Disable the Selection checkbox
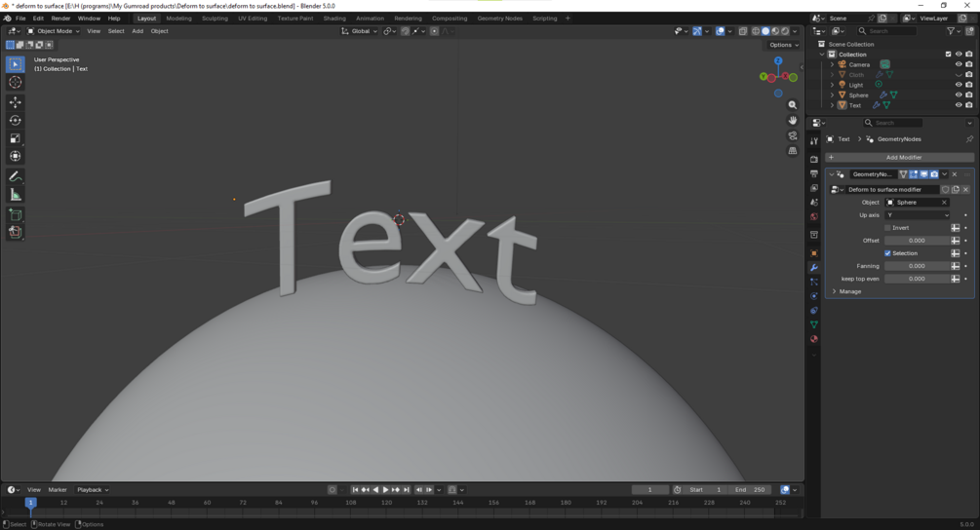The image size is (980, 530). pyautogui.click(x=887, y=253)
